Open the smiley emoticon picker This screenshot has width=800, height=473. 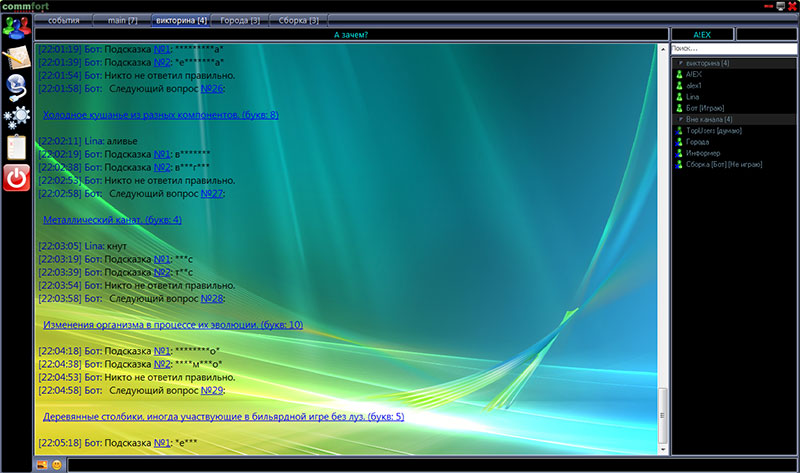(x=57, y=465)
